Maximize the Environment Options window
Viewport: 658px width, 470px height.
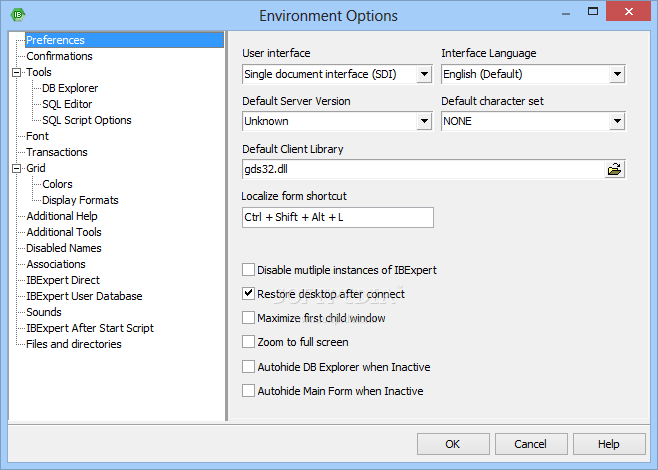point(593,11)
